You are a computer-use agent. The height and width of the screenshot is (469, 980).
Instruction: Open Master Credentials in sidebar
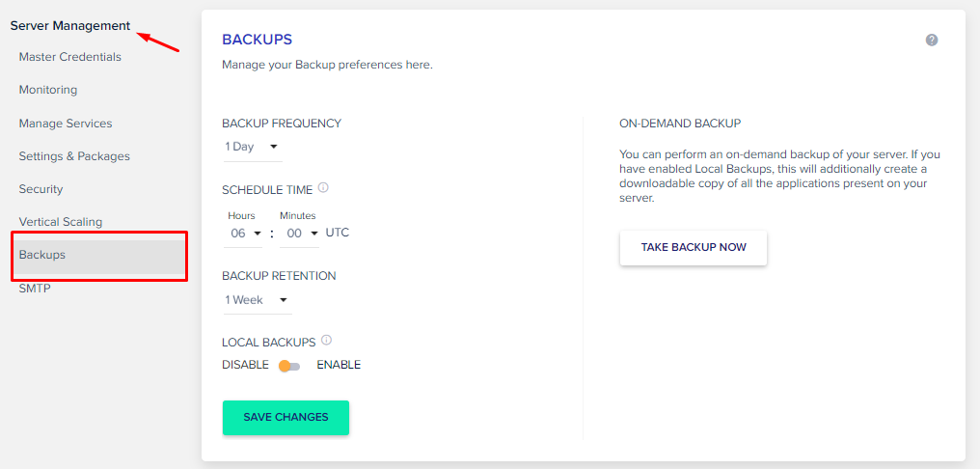coord(70,57)
